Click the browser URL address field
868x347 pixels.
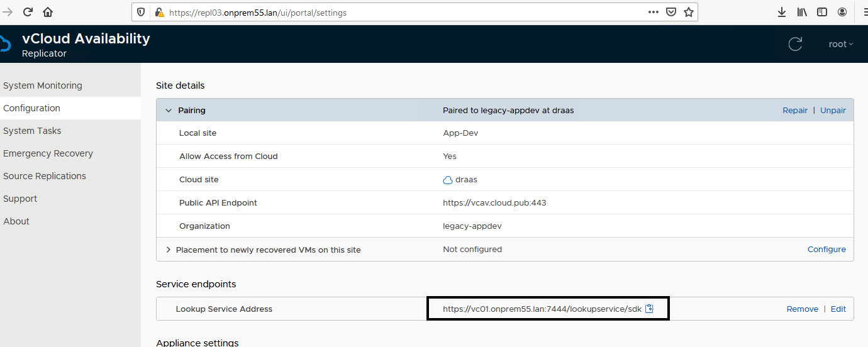point(403,12)
